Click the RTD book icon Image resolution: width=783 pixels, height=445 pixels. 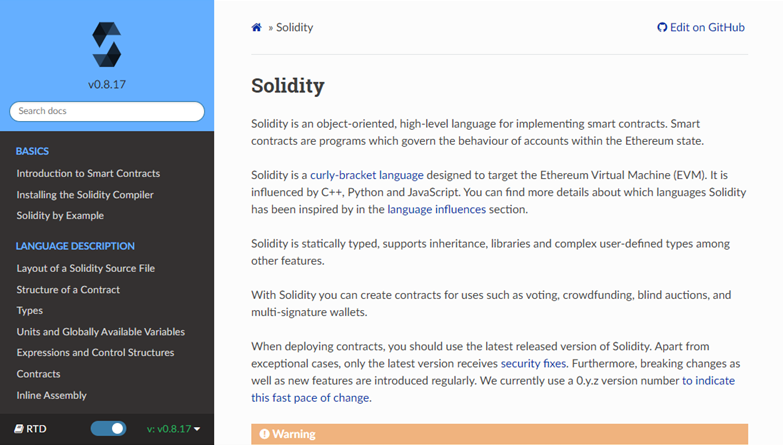[19, 429]
